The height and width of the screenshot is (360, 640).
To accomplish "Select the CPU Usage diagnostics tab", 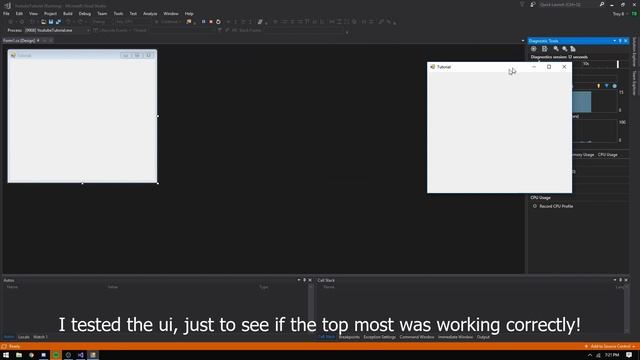I will coord(607,155).
